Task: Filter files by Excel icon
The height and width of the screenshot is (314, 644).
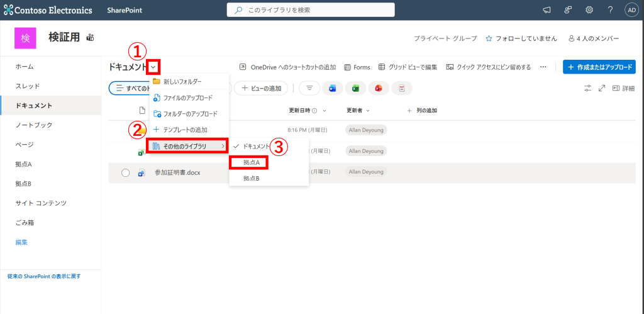Action: tap(355, 88)
